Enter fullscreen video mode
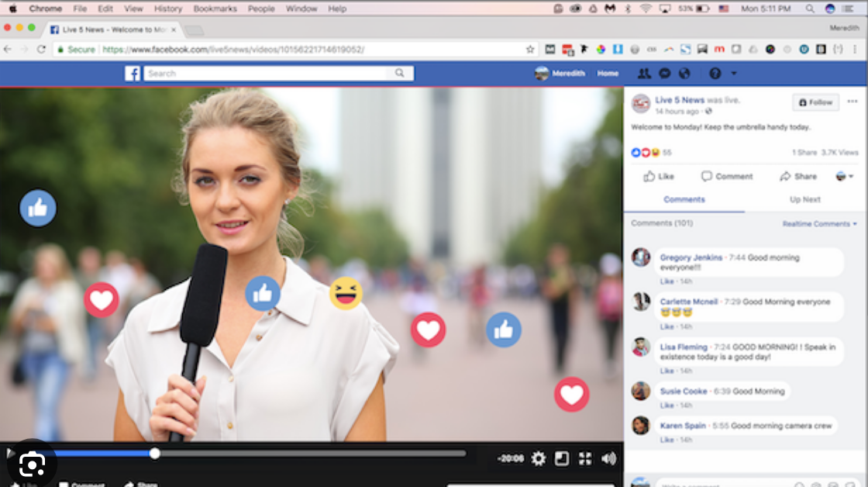This screenshot has height=487, width=868. 585,458
